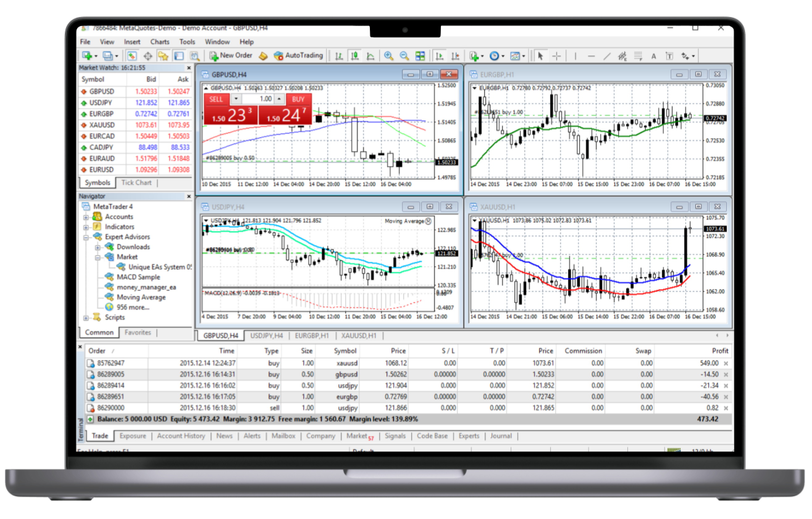The height and width of the screenshot is (519, 812).
Task: Select the Crosshair tool
Action: (556, 56)
